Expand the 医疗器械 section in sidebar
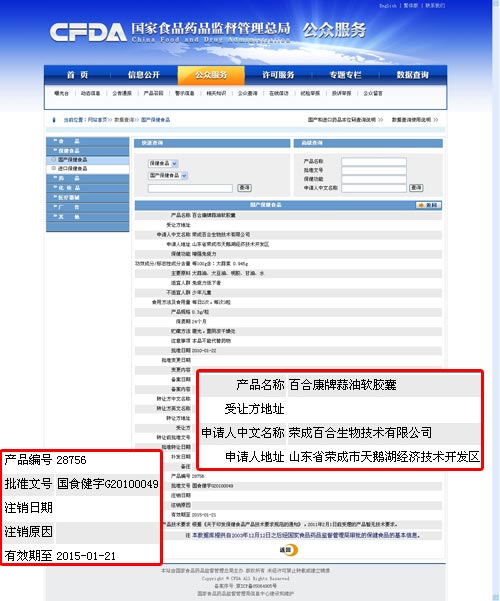 [x=87, y=197]
